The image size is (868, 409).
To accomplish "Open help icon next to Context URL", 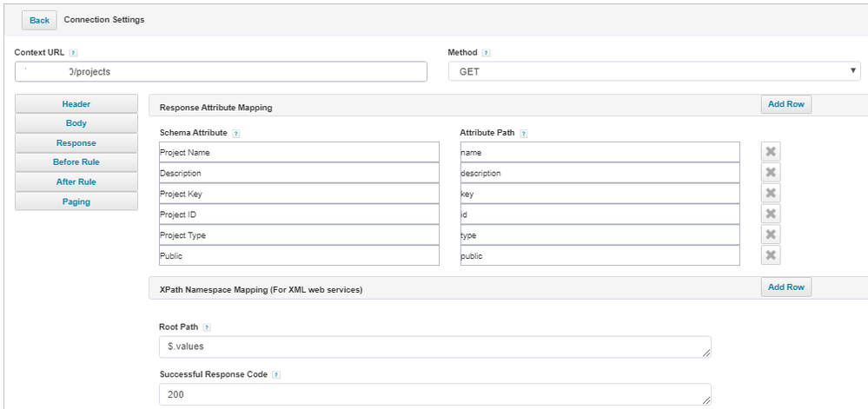I will point(73,53).
